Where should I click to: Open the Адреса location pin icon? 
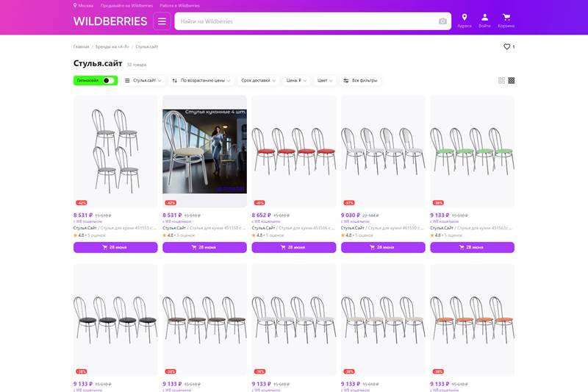coord(465,19)
